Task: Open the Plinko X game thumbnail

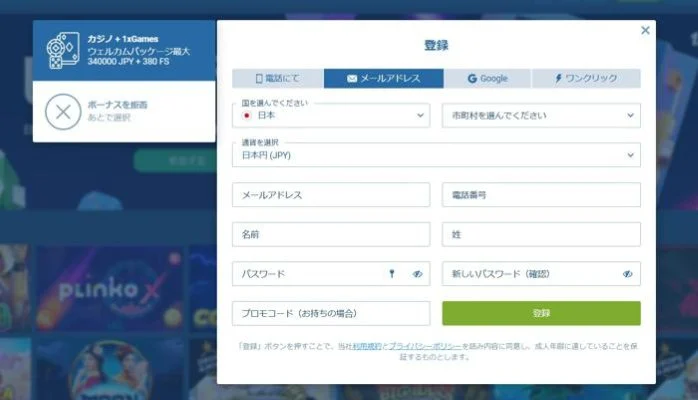Action: pos(110,289)
